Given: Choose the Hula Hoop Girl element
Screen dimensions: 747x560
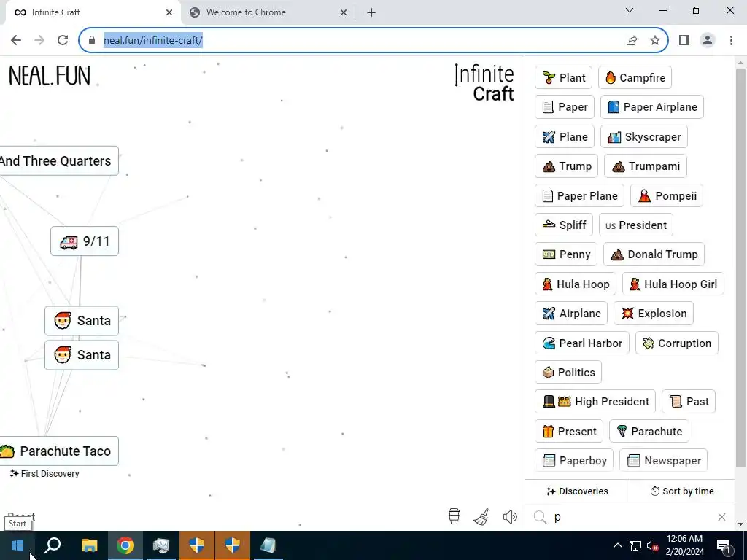Looking at the screenshot, I should (673, 284).
